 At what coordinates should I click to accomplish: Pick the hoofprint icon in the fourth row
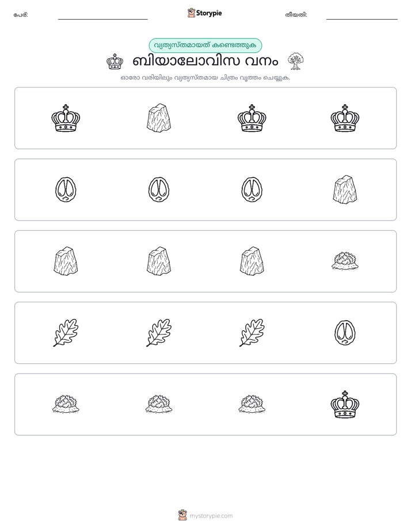click(345, 333)
